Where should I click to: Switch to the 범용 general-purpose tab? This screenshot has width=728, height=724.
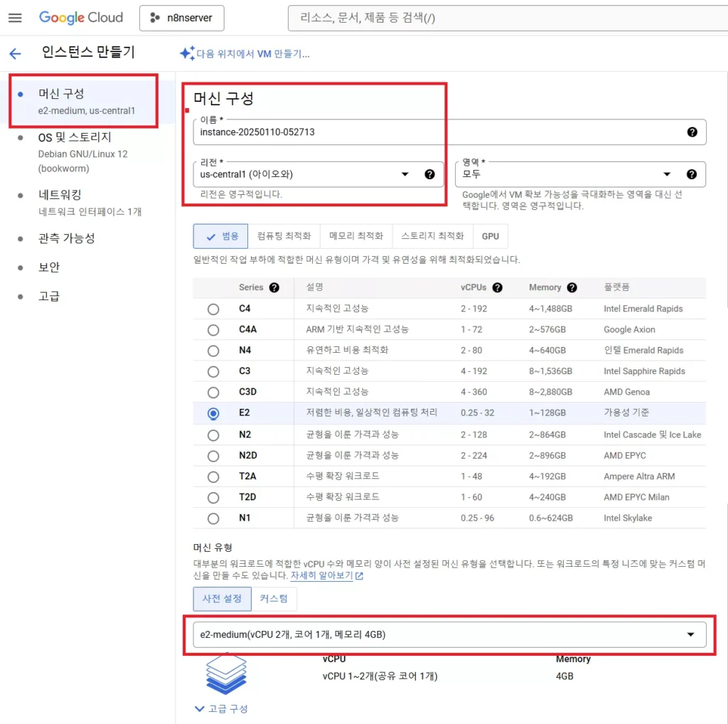pos(220,236)
